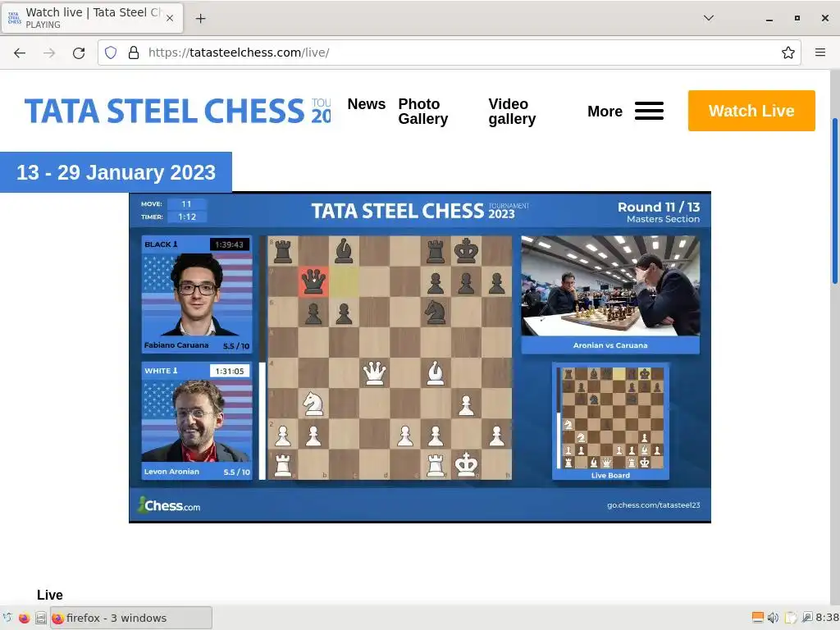Open the Firefox application menu icon
The width and height of the screenshot is (840, 630).
point(820,52)
